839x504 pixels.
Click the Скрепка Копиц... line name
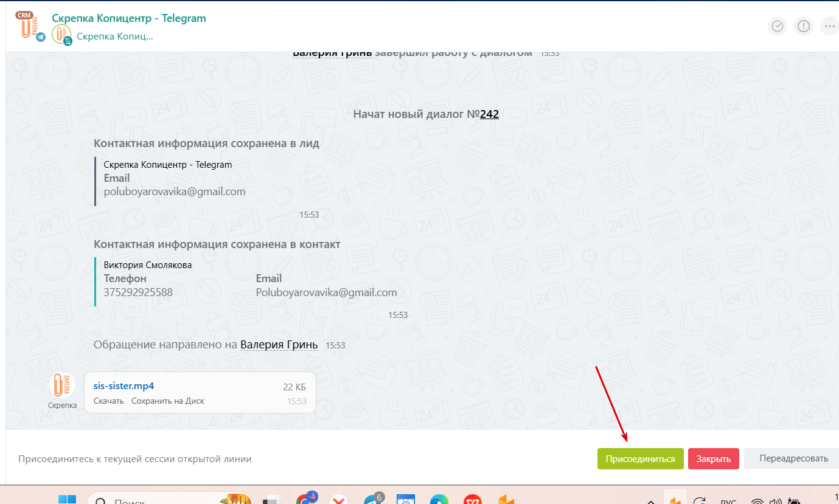point(115,36)
